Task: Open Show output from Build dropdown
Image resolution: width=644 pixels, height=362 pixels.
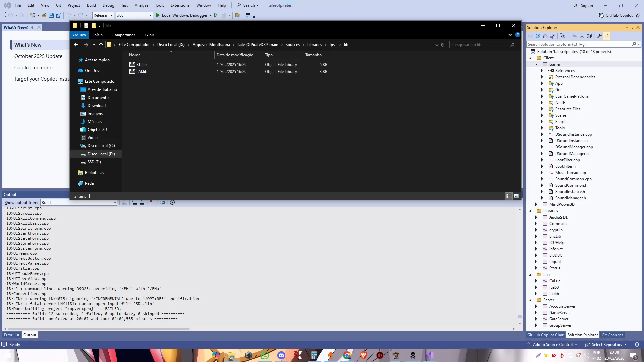Action: pyautogui.click(x=79, y=203)
